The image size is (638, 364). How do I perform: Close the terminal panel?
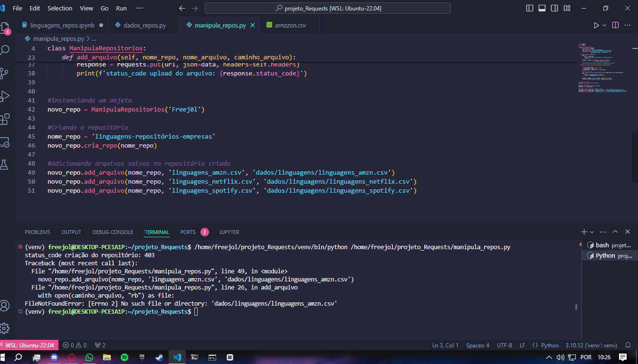627,232
